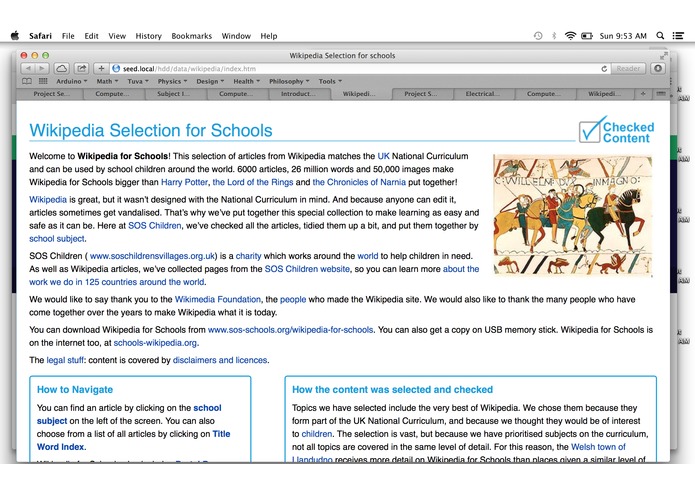Open the Safari menu

click(x=40, y=36)
